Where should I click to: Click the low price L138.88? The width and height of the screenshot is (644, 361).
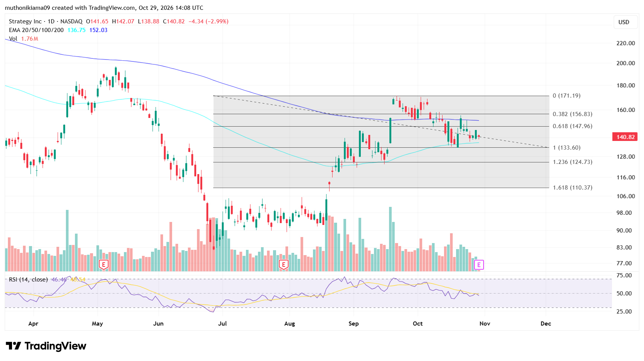coord(148,21)
